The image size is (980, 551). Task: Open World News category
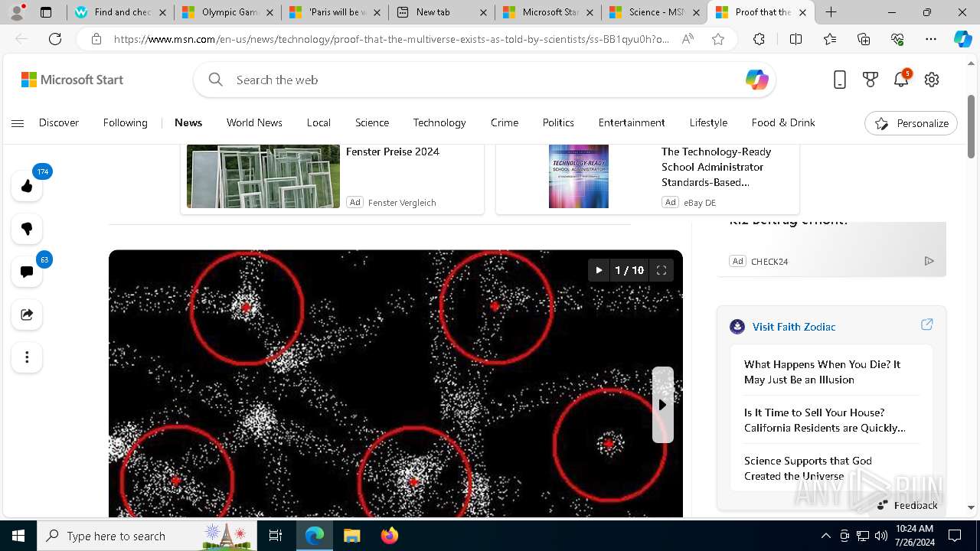coord(254,122)
